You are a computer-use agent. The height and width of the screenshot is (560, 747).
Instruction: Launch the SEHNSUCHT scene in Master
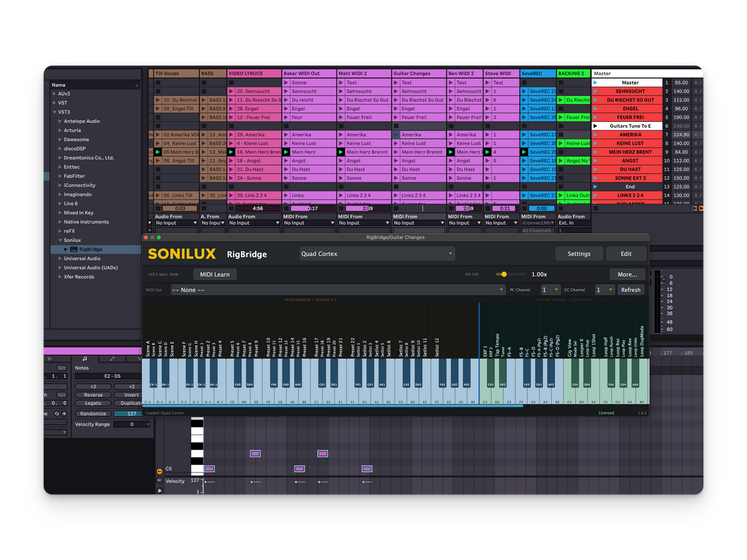click(595, 91)
